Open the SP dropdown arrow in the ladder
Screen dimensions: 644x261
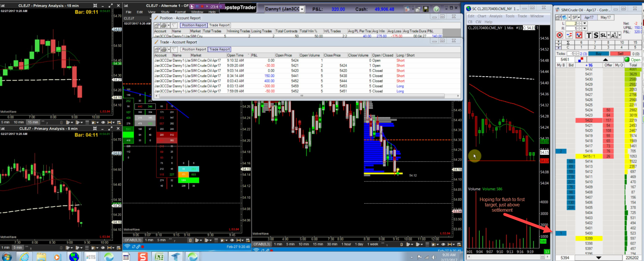point(578,17)
